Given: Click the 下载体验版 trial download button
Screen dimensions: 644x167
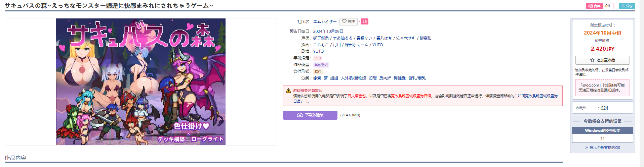Looking at the screenshot, I should 310,115.
